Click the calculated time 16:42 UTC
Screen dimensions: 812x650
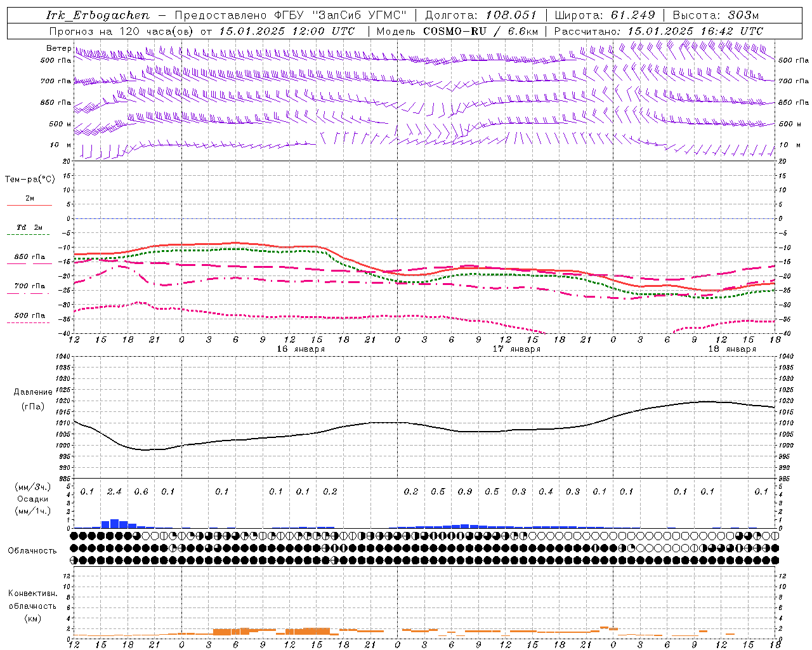[731, 31]
